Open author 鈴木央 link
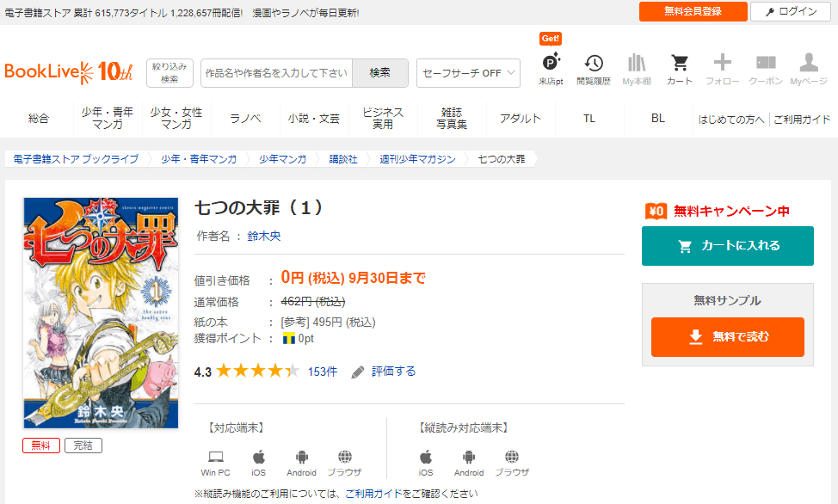The width and height of the screenshot is (838, 504). 264,236
